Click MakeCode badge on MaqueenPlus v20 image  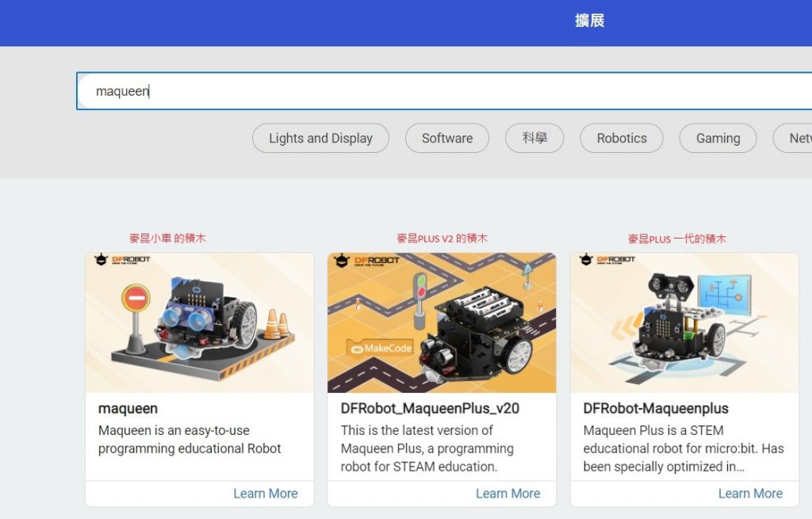(380, 349)
